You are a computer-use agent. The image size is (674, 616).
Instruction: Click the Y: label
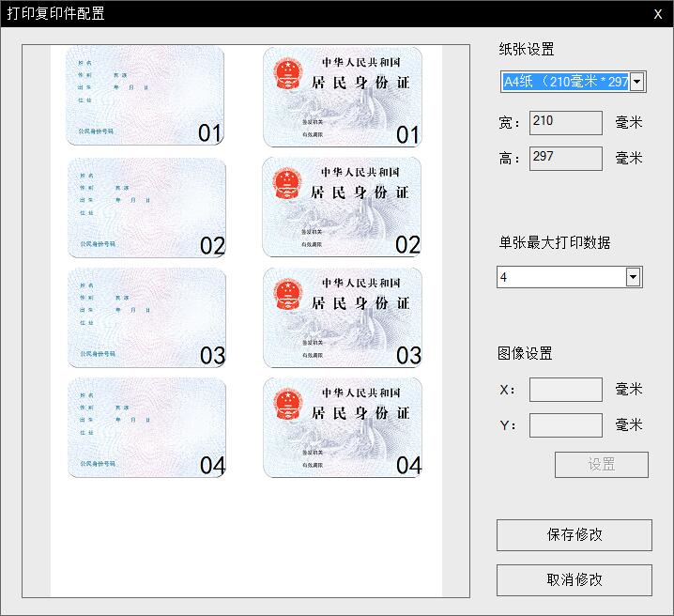pyautogui.click(x=507, y=425)
